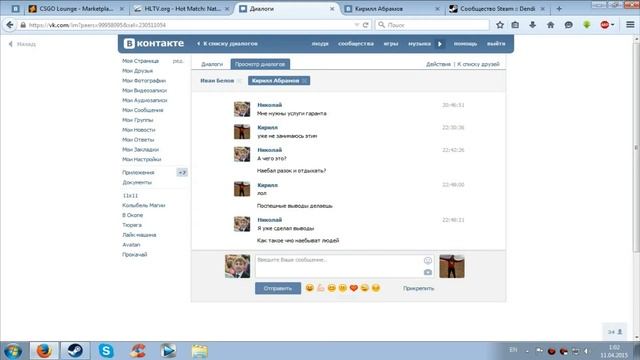
Task: Open Мои Фотографии in sidebar
Action: (x=144, y=80)
